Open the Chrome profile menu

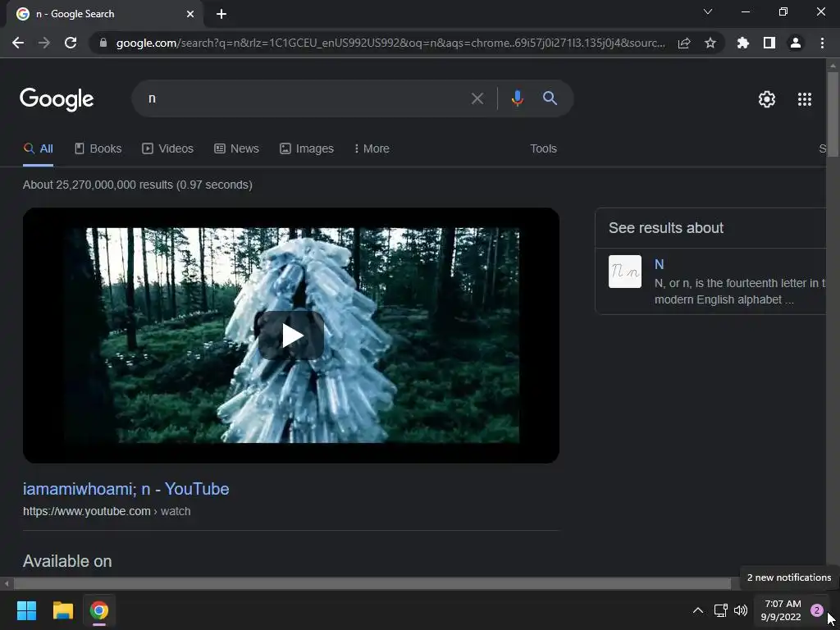click(x=796, y=43)
